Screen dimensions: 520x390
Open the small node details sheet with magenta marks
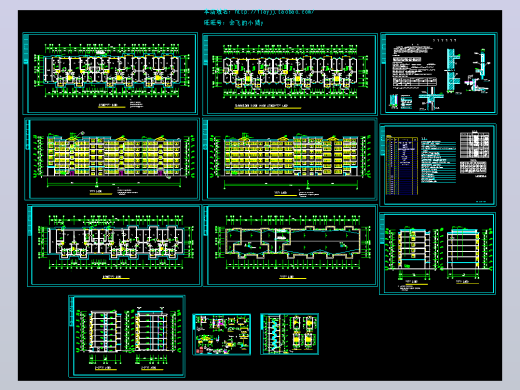[222, 334]
